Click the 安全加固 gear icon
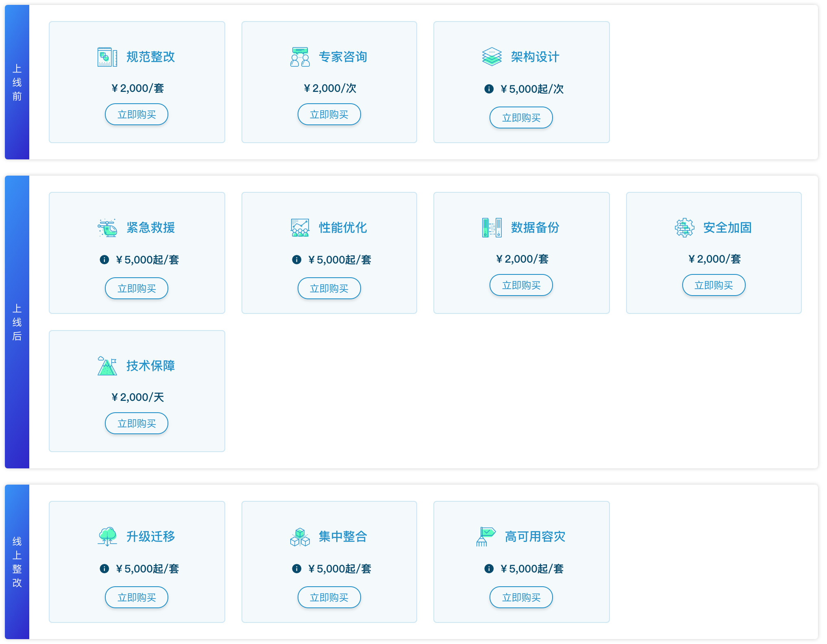Image resolution: width=827 pixels, height=644 pixels. pos(684,228)
